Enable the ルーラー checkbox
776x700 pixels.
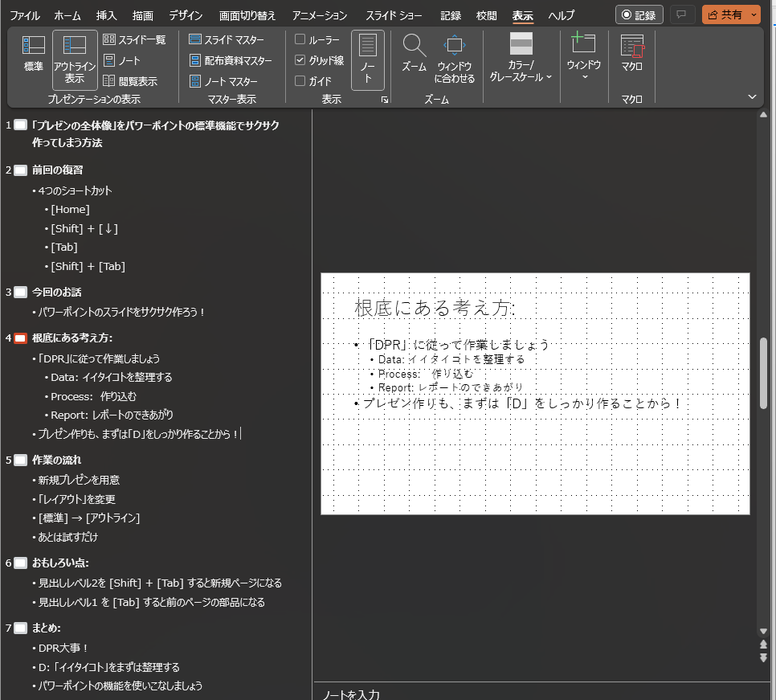[x=300, y=39]
